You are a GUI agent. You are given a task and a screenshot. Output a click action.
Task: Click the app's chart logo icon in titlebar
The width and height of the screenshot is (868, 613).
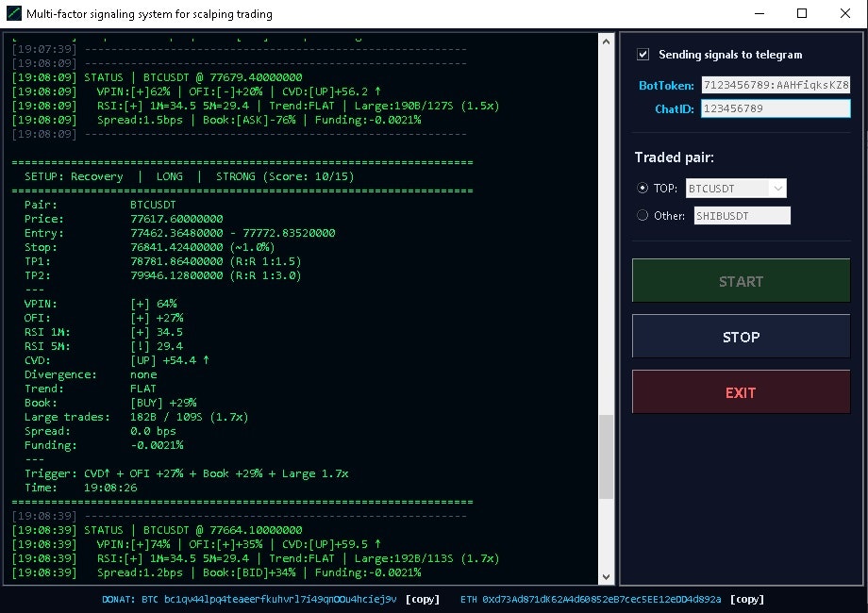[13, 13]
